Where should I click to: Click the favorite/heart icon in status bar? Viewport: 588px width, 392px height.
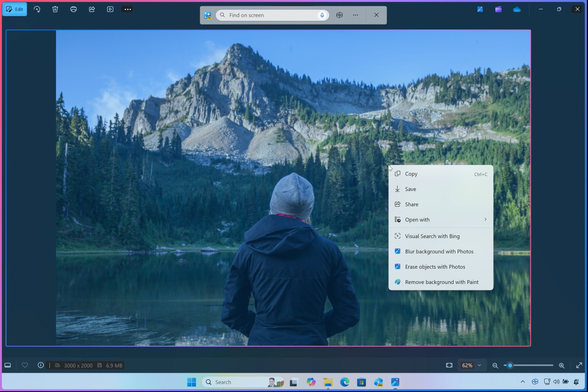click(24, 365)
